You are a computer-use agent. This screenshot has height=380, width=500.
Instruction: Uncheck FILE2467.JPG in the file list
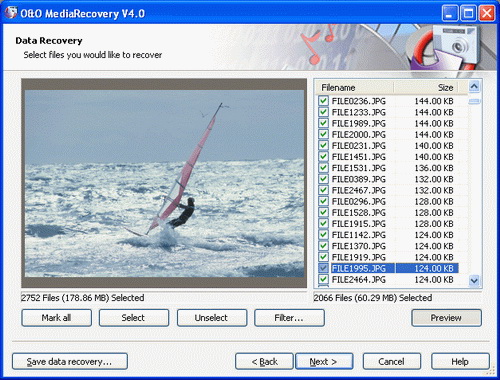[x=323, y=190]
